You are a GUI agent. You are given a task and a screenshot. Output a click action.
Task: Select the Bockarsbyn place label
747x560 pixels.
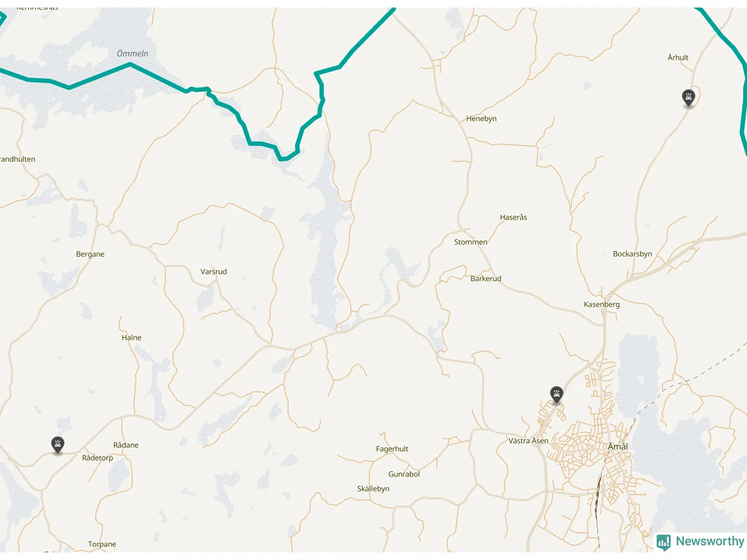tap(633, 254)
